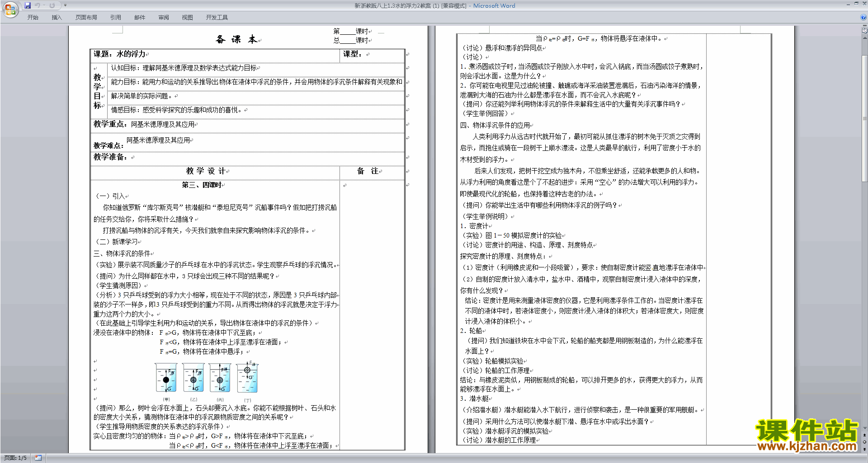Click the （学生猜测原因） line
868x463 pixels.
tap(118, 286)
